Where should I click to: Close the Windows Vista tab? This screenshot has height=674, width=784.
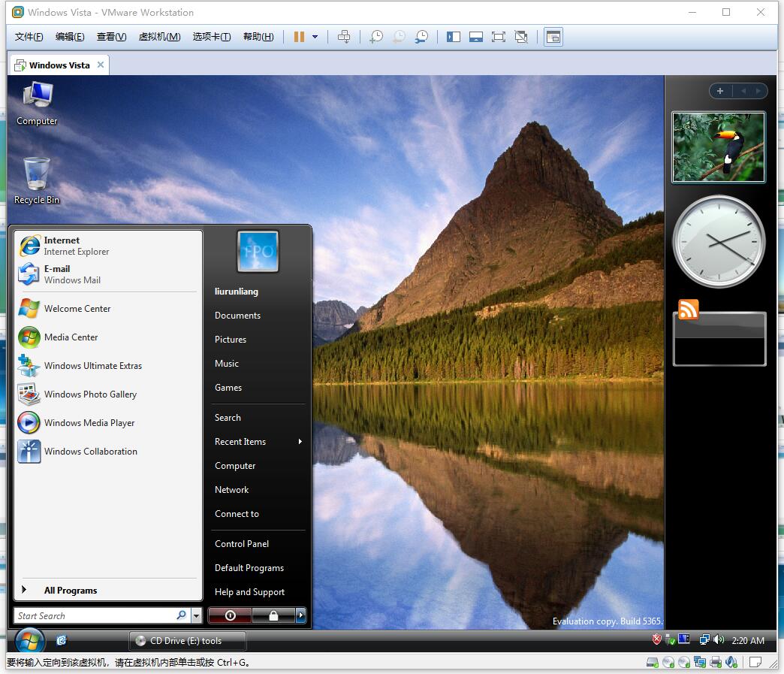[x=101, y=65]
